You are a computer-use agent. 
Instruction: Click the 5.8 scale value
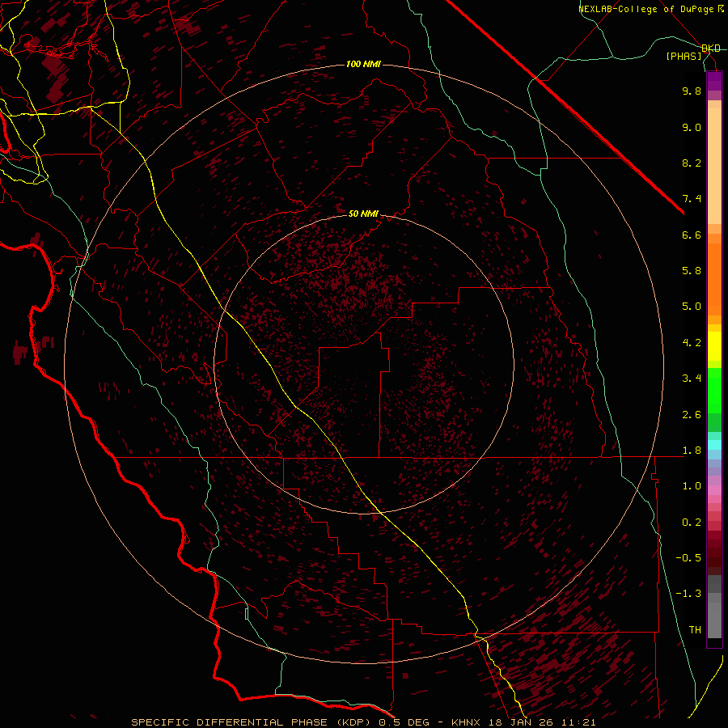click(692, 271)
